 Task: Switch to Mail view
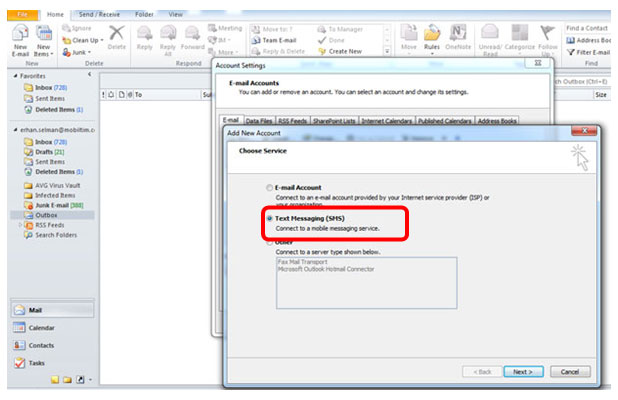pos(52,310)
